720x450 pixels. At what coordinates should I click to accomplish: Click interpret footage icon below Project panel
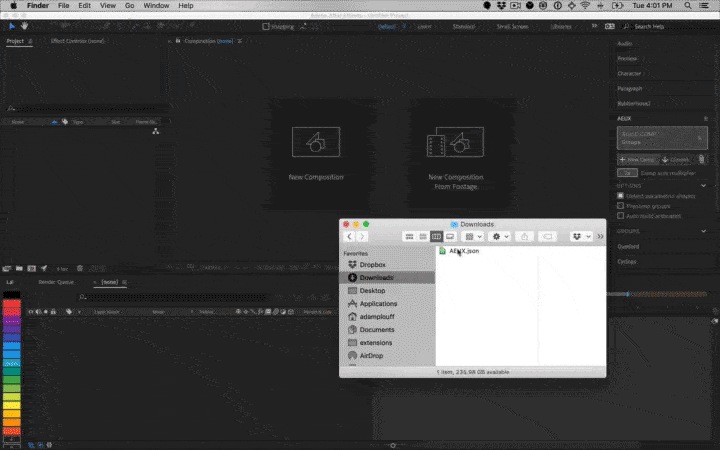7,269
